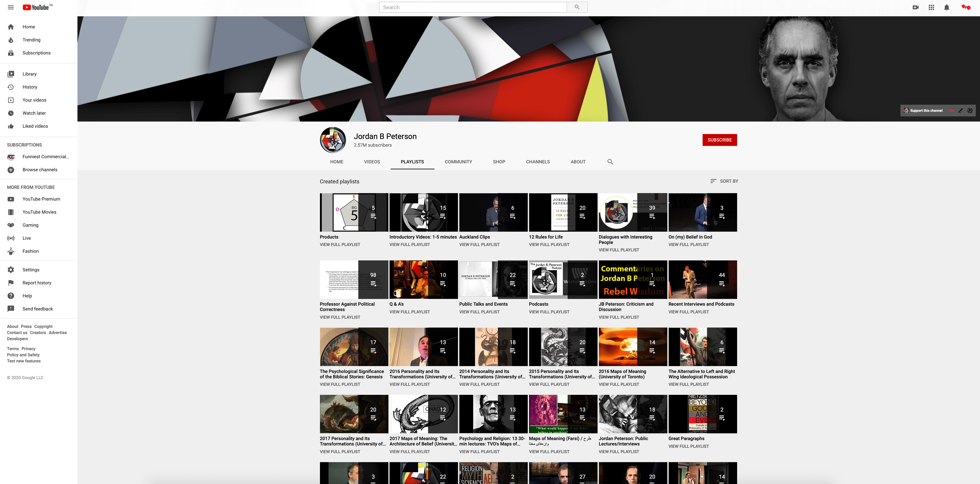980x484 pixels.
Task: View full playlist for Products
Action: [340, 245]
